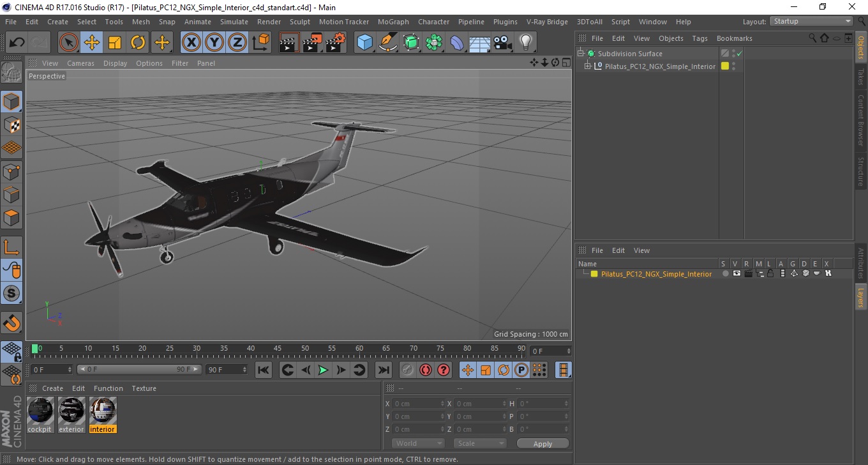
Task: Switch to Polygons mode
Action: (x=11, y=217)
